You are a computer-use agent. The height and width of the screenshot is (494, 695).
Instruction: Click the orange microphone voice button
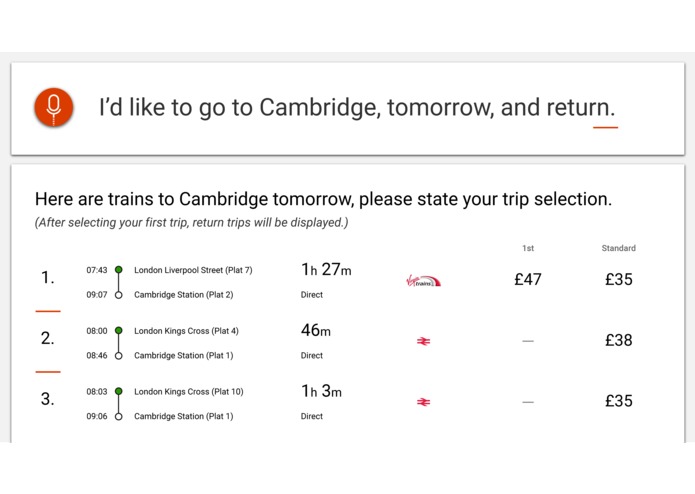[54, 107]
